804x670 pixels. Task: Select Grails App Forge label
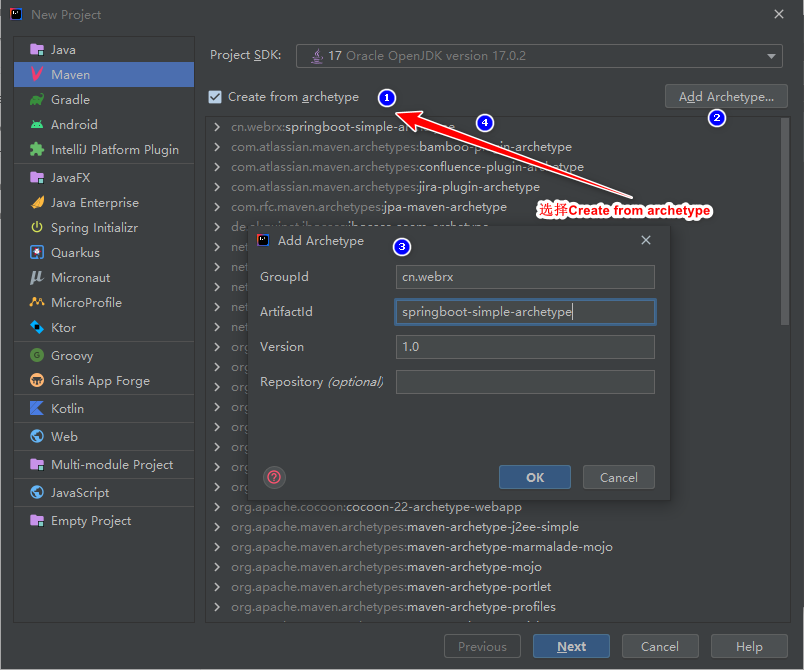coord(100,381)
